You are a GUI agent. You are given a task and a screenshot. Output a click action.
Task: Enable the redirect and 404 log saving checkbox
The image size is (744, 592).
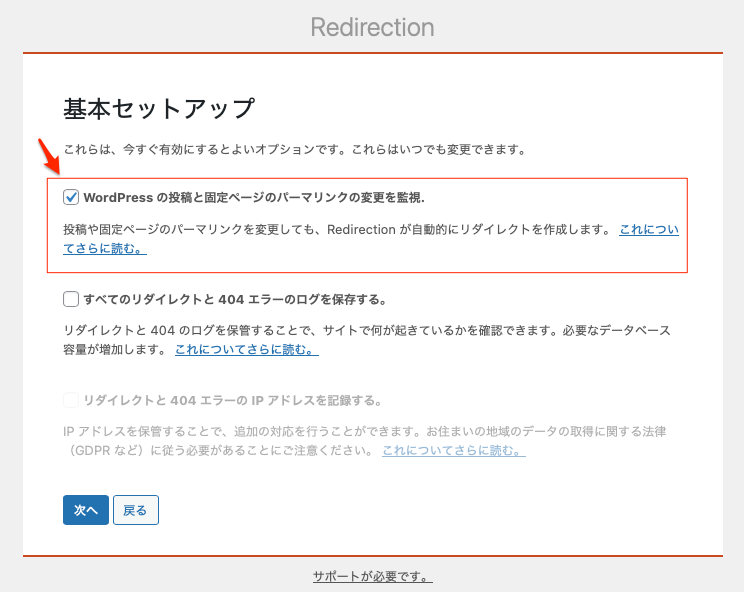click(x=71, y=298)
